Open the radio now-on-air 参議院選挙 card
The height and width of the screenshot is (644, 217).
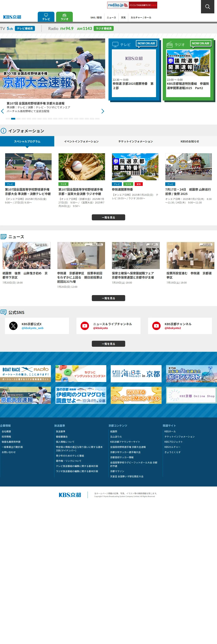[x=188, y=73]
